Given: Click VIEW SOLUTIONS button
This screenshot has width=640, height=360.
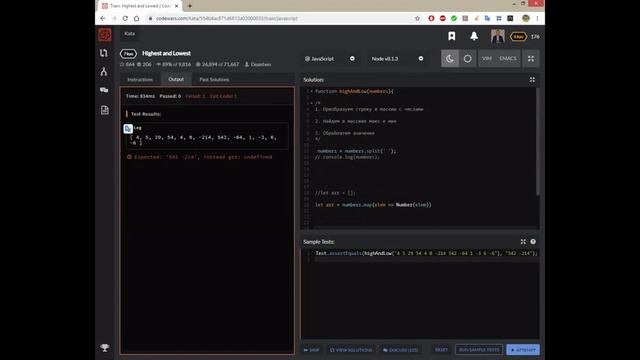Looking at the screenshot, I should (x=351, y=350).
